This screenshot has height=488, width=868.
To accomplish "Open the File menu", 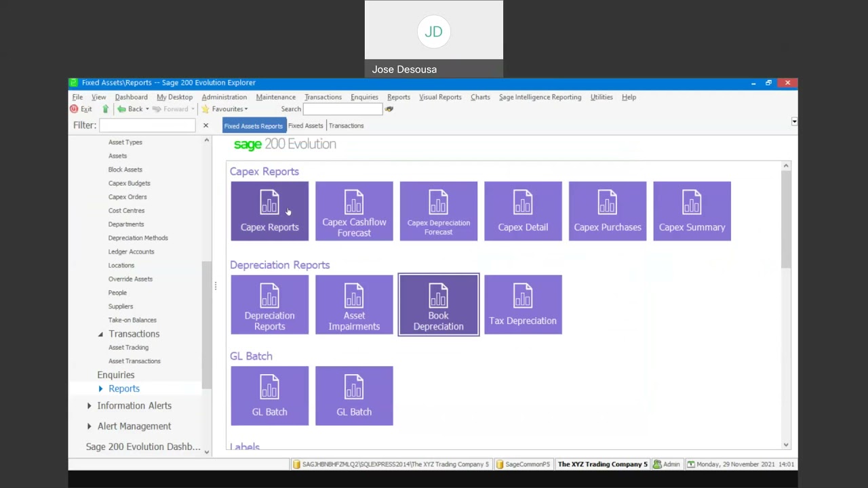I will point(77,97).
